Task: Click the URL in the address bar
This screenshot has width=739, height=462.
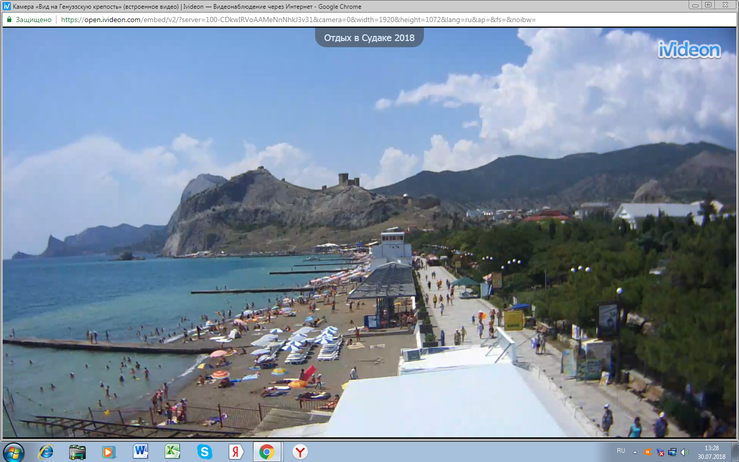Action: (x=300, y=19)
